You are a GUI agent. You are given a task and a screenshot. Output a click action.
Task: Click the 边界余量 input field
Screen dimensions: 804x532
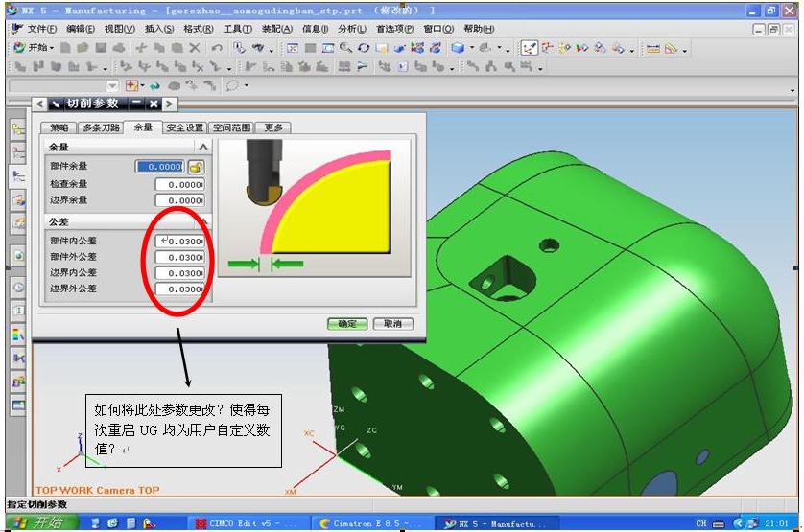tap(180, 200)
